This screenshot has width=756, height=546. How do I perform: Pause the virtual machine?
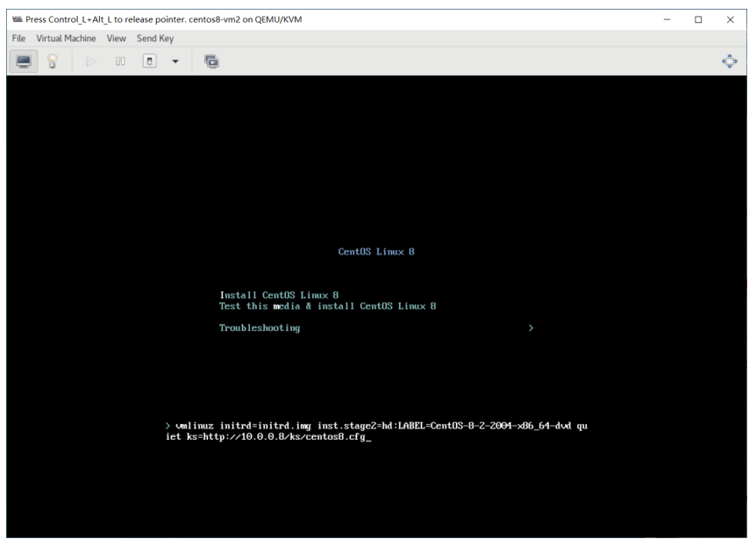point(120,61)
